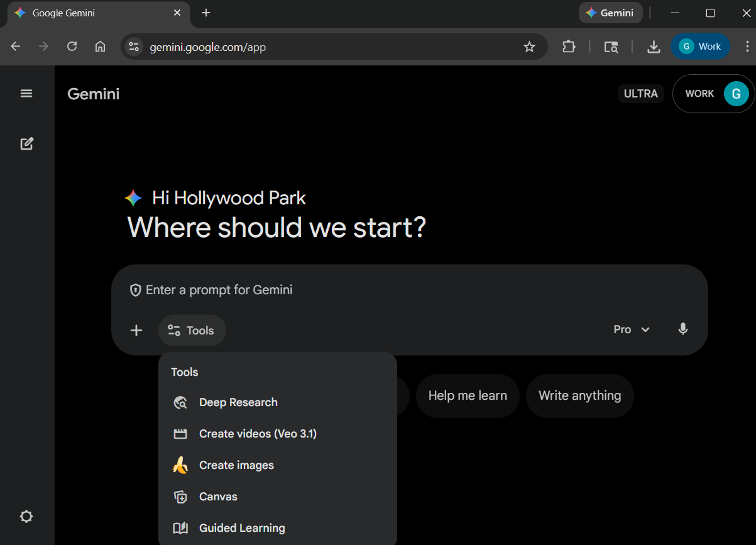756x545 pixels.
Task: Choose Guided Learning in Tools menu
Action: tap(278, 528)
